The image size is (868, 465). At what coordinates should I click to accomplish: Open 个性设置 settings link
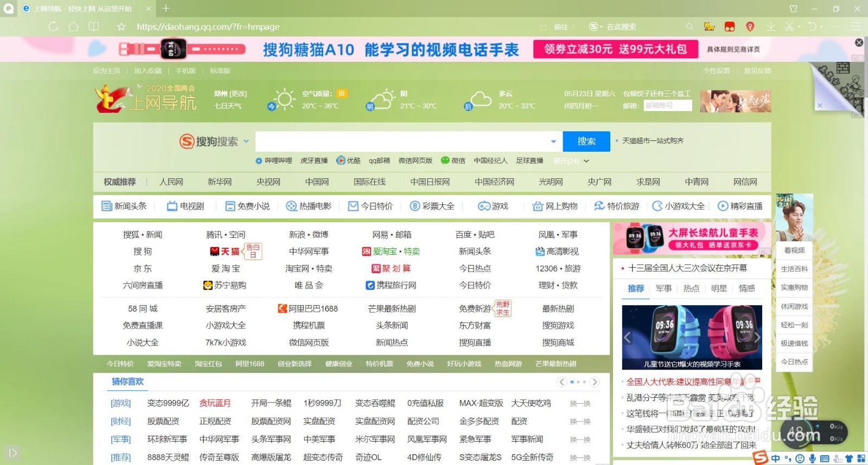point(716,70)
